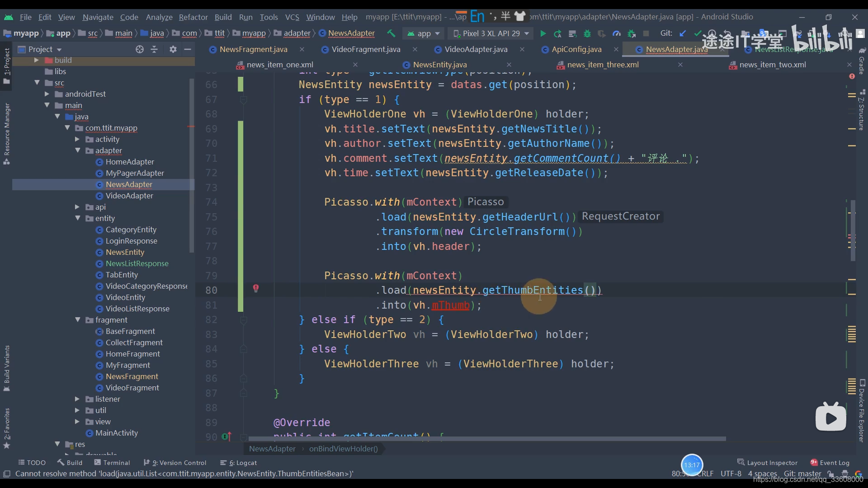This screenshot has height=488, width=868.
Task: Click the Make Project hammer icon
Action: click(x=391, y=33)
